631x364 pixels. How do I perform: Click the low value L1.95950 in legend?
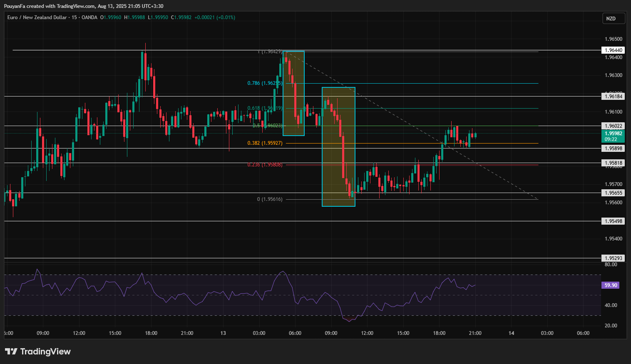pyautogui.click(x=158, y=17)
